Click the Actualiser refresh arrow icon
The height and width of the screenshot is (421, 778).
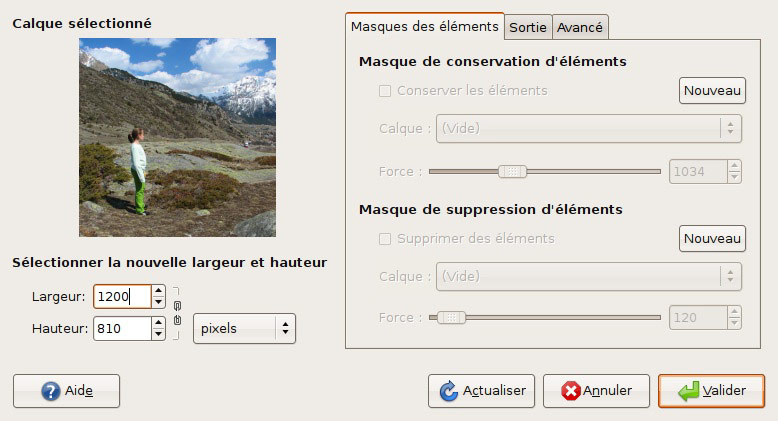click(x=449, y=391)
